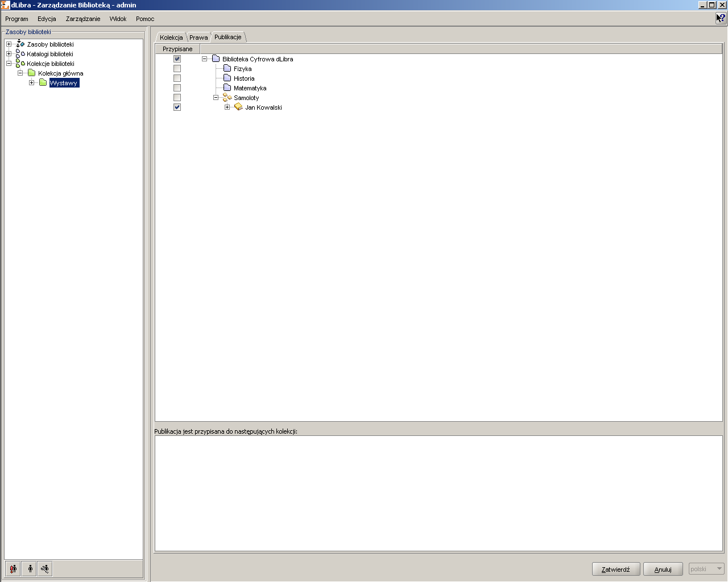The height and width of the screenshot is (582, 728).
Task: Click the Zasoby biblioteki tree node icon
Action: 20,44
